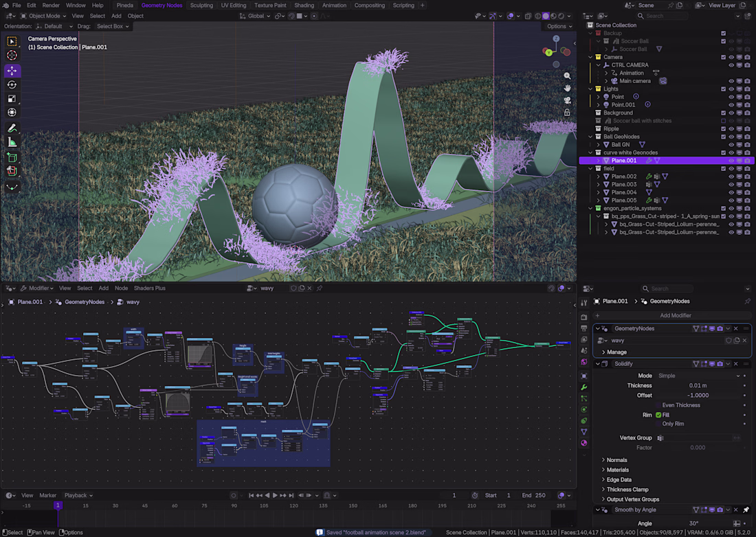The width and height of the screenshot is (756, 537).
Task: Click the outliner Search field
Action: (x=663, y=16)
